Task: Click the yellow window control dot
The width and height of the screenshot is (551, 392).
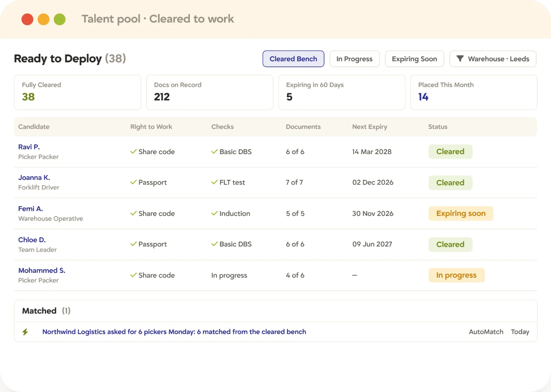Action: click(43, 19)
